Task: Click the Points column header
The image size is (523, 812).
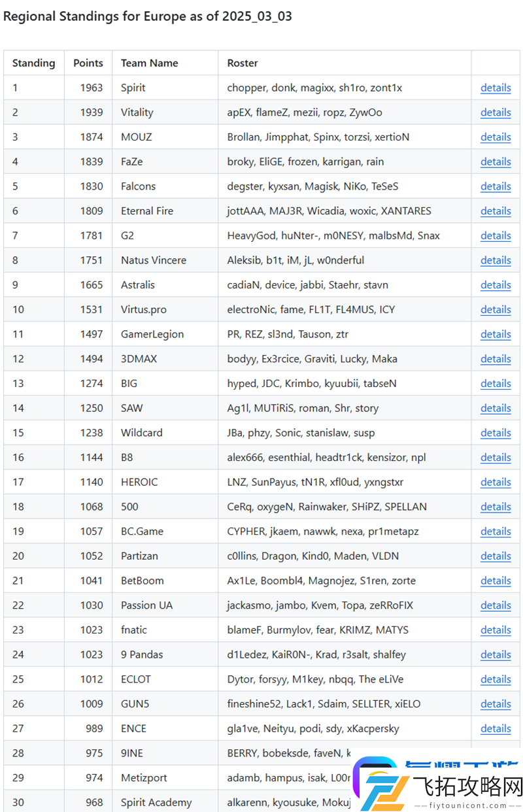Action: tap(88, 63)
